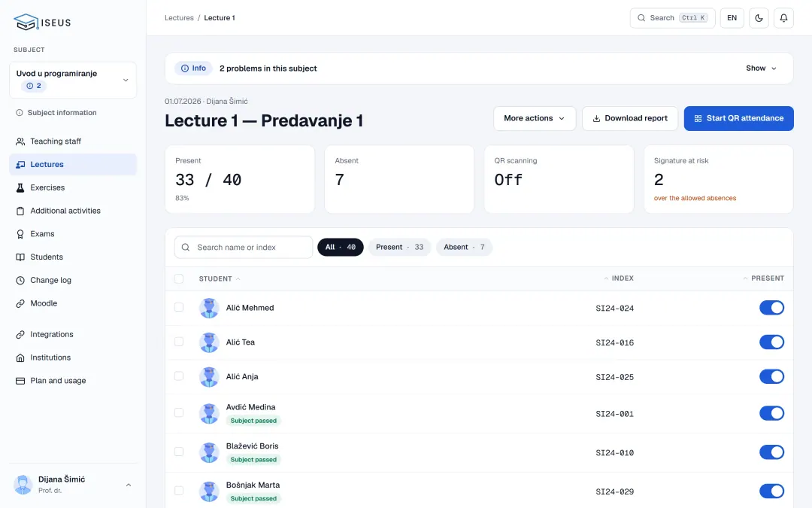Check the checkbox for Blažević Boris
This screenshot has height=508, width=812.
click(x=179, y=452)
